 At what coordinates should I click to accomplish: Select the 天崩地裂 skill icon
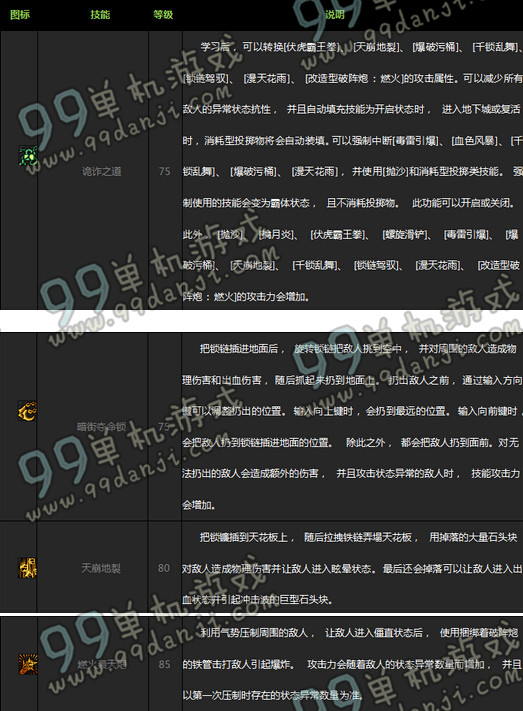27,568
